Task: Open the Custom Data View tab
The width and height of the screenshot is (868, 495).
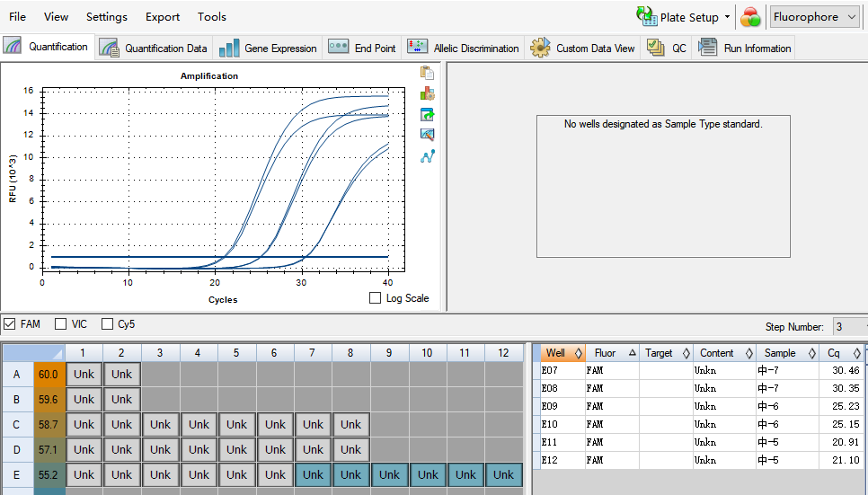Action: click(x=582, y=49)
